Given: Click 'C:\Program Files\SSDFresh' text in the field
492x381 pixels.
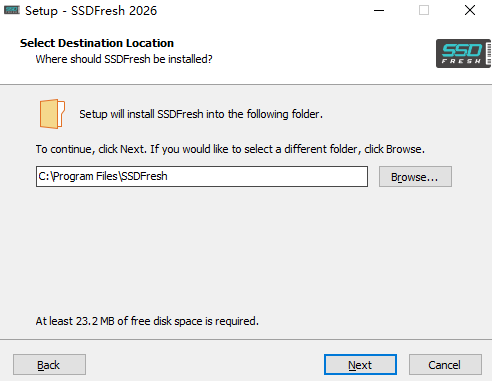Looking at the screenshot, I should [x=103, y=176].
